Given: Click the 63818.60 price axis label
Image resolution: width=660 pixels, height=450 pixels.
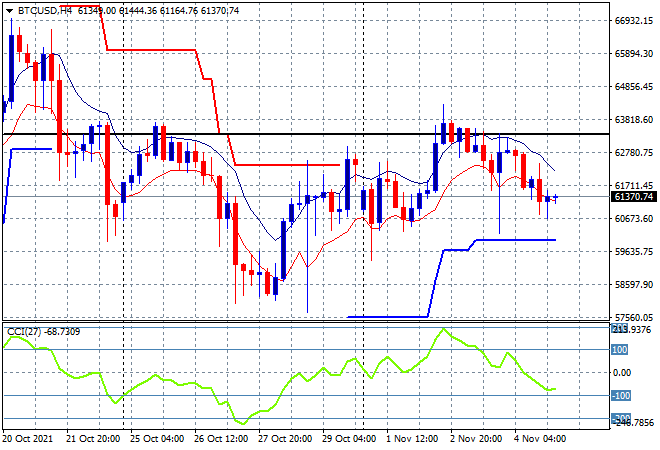Looking at the screenshot, I should coord(632,120).
